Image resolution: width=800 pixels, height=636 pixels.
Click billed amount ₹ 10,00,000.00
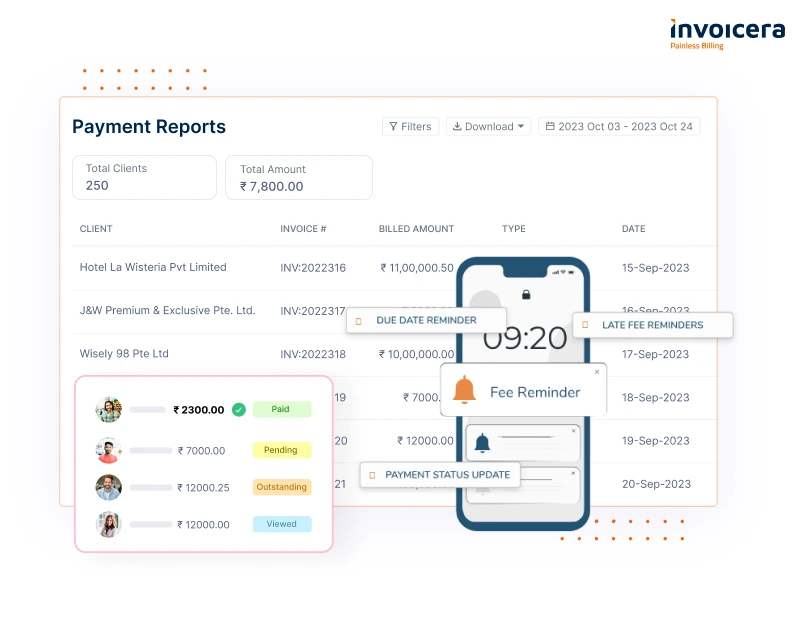[416, 354]
